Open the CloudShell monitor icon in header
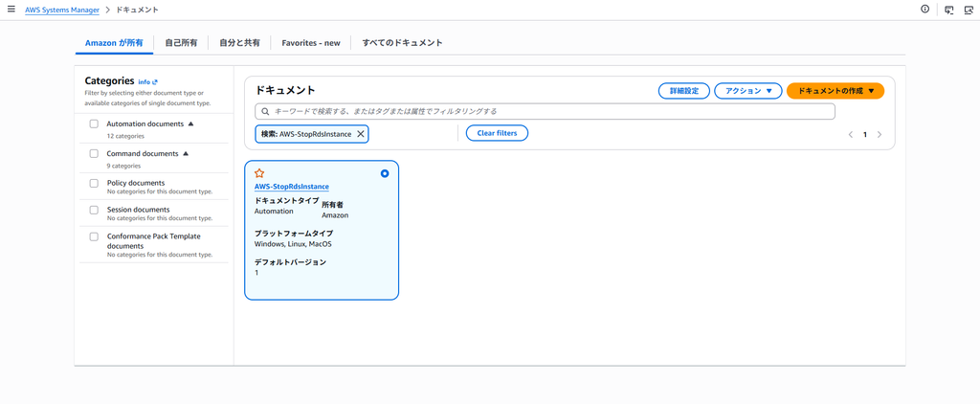This screenshot has width=980, height=404. tap(949, 10)
